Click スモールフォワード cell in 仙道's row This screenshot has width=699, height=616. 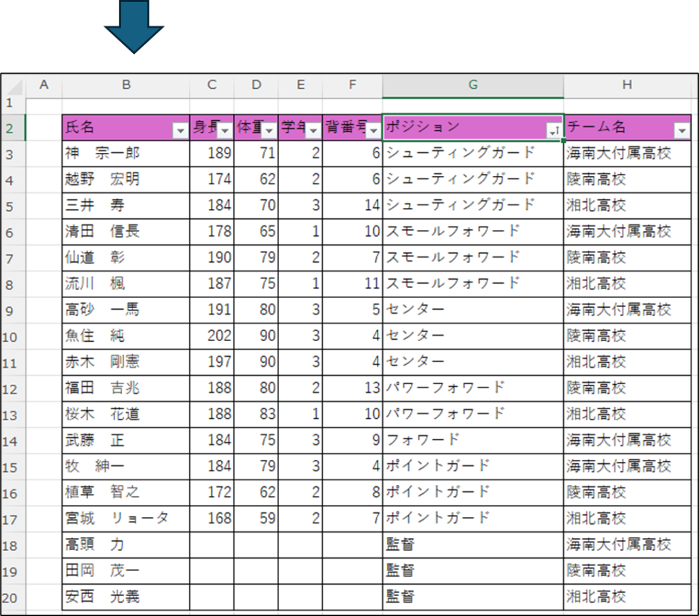[473, 258]
